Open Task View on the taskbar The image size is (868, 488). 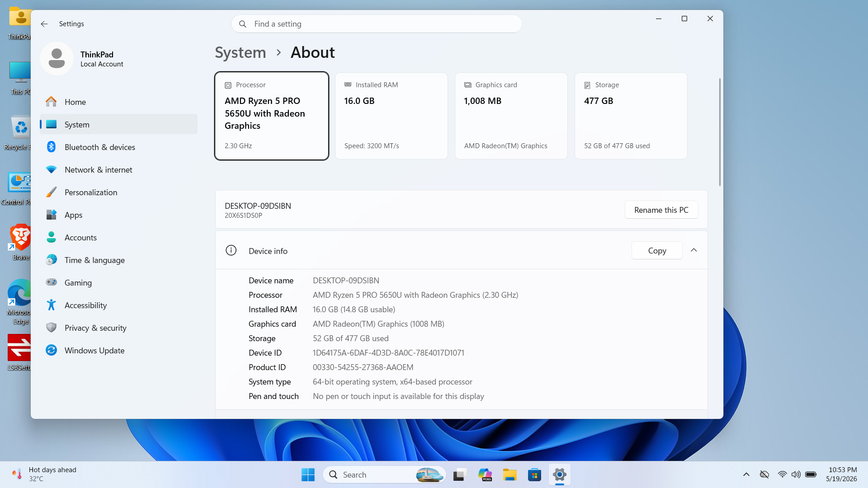[x=460, y=474]
